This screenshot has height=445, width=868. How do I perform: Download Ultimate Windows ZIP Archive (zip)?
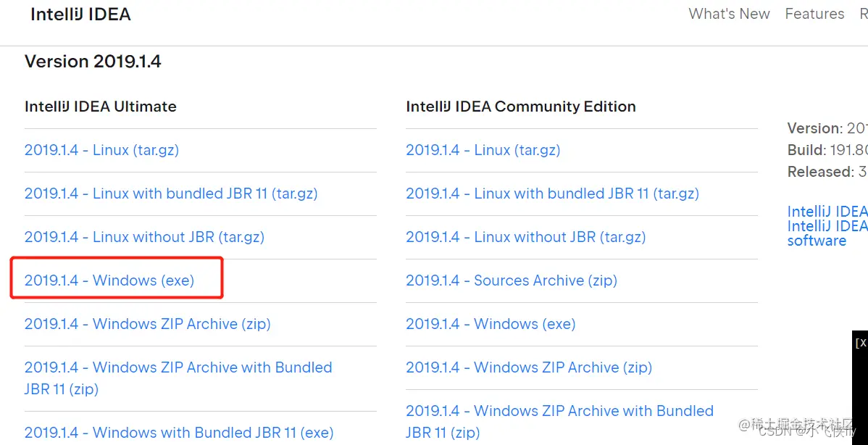pos(148,324)
